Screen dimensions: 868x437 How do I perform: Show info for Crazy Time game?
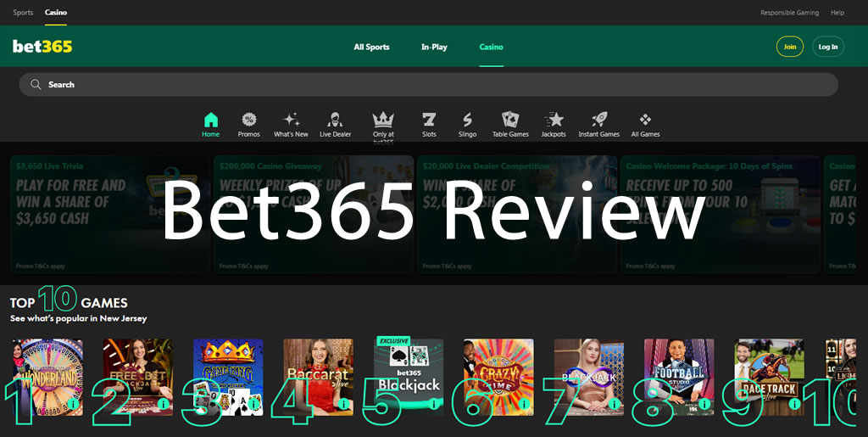pyautogui.click(x=524, y=404)
